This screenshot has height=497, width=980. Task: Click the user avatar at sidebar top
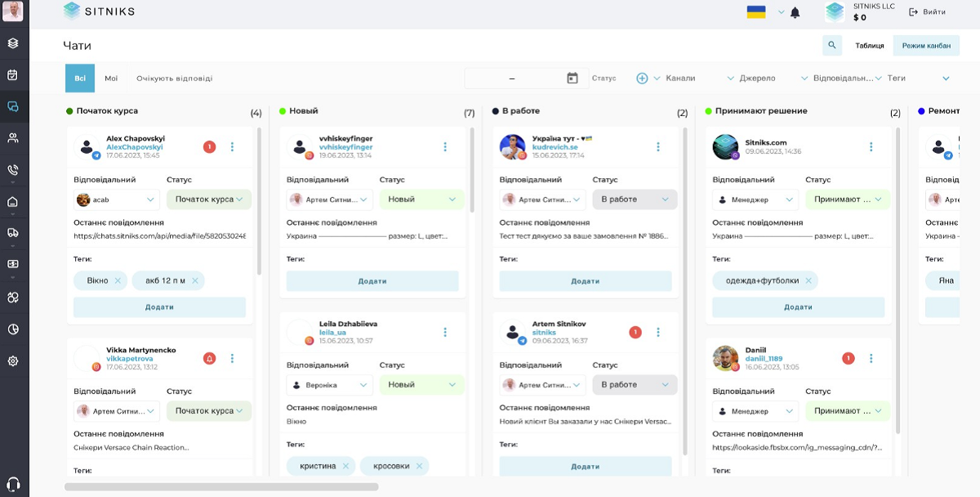pyautogui.click(x=13, y=11)
